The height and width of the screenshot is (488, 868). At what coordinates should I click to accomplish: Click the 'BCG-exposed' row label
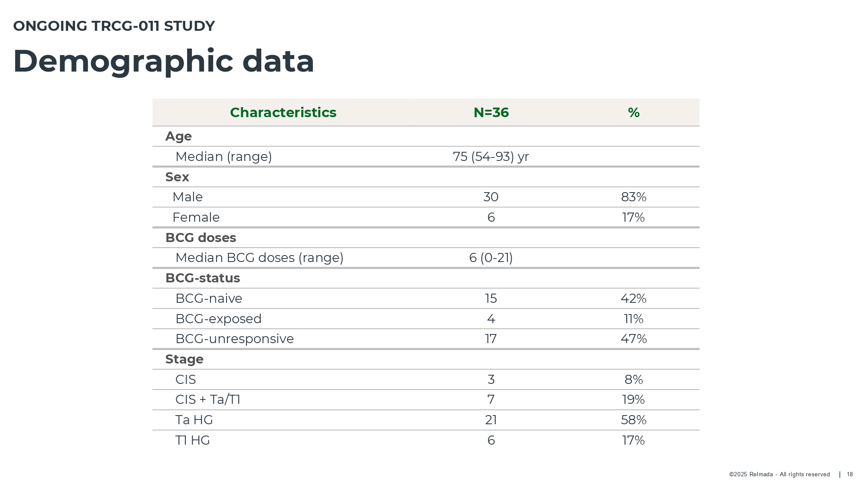click(x=218, y=319)
